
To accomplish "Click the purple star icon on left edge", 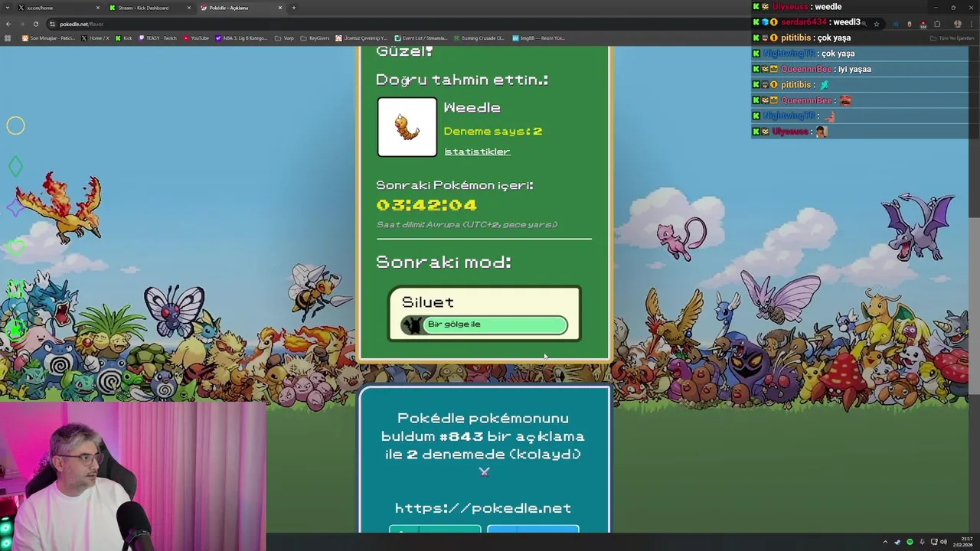I will pos(15,207).
